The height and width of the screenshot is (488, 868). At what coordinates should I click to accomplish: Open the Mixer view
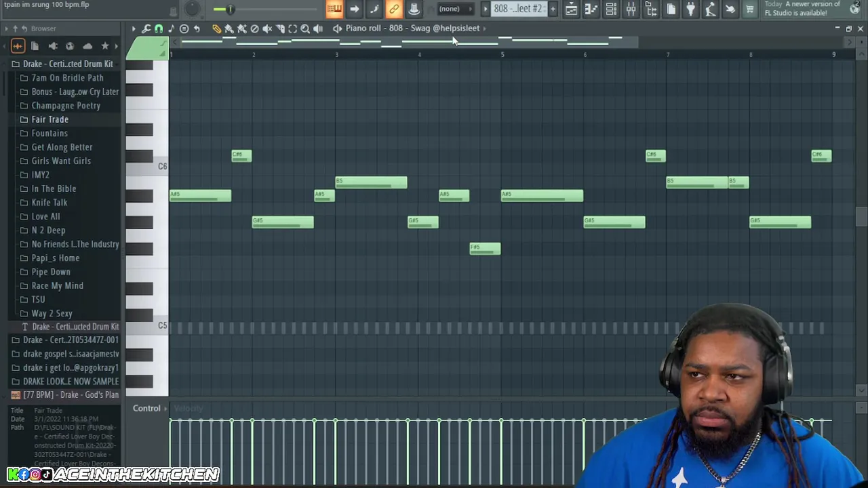coord(631,9)
